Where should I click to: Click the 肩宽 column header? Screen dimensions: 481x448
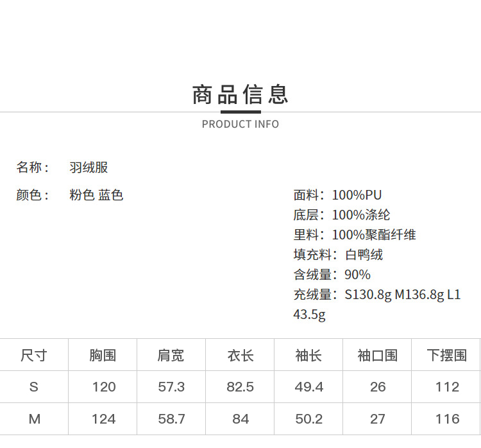coord(171,356)
